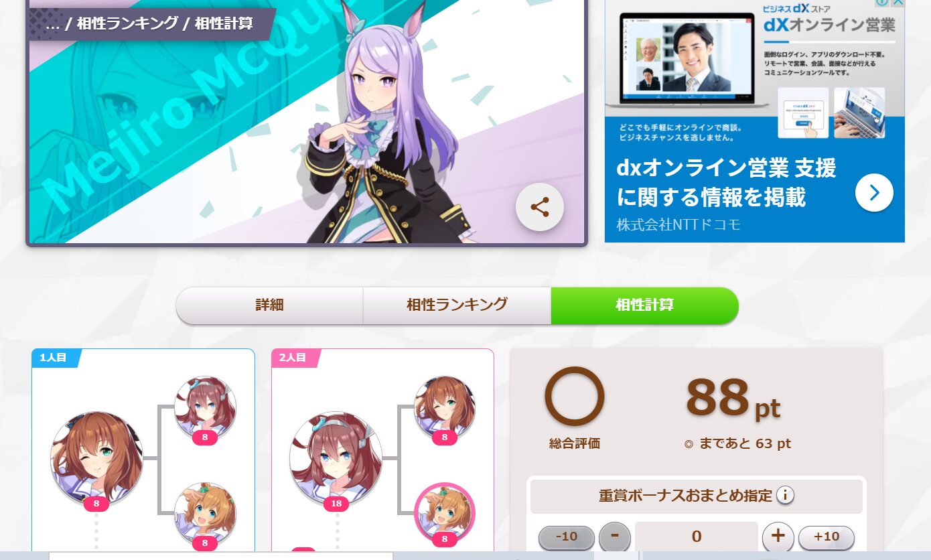Click the 相性ランキング breadcrumb link
This screenshot has width=931, height=560.
[x=128, y=23]
